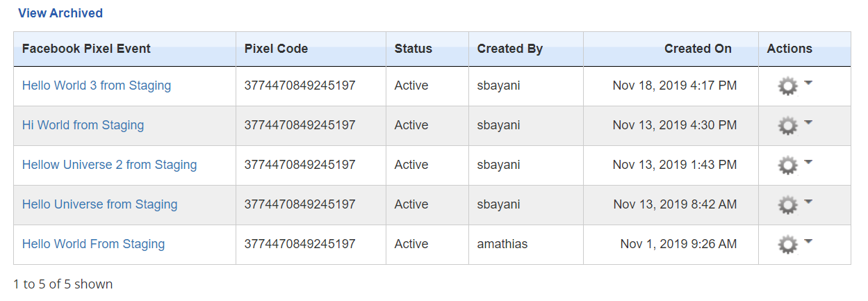Expand actions arrow for amathias' row
868x301 pixels.
click(808, 241)
